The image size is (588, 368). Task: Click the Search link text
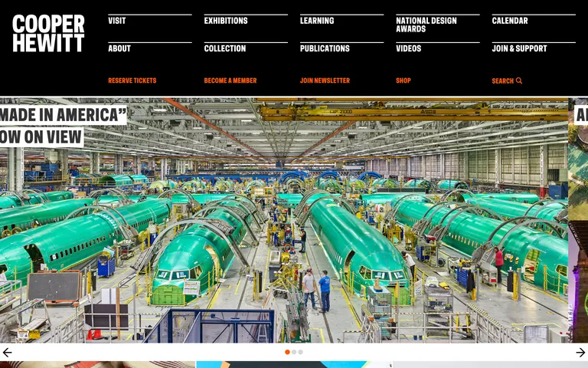point(503,80)
